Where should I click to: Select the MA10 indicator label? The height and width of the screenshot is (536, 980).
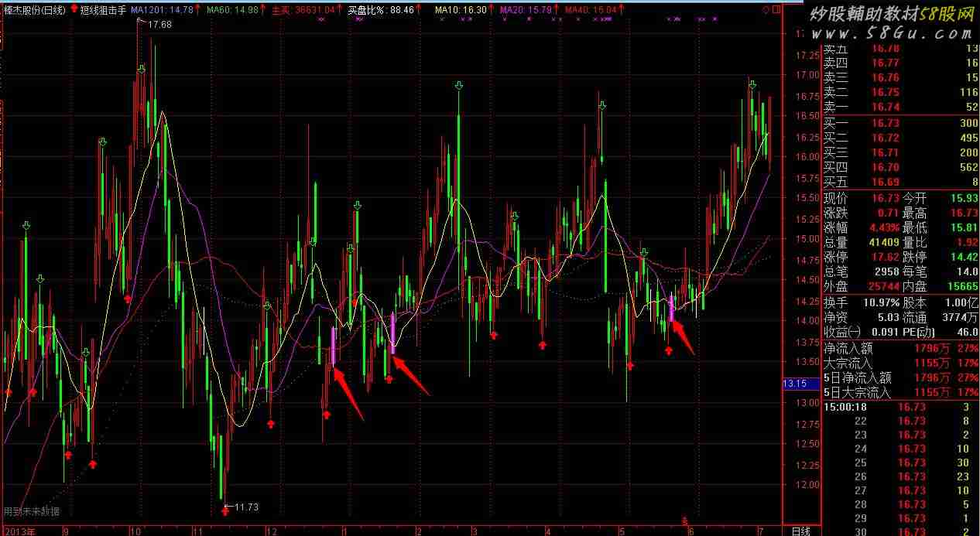pyautogui.click(x=460, y=10)
